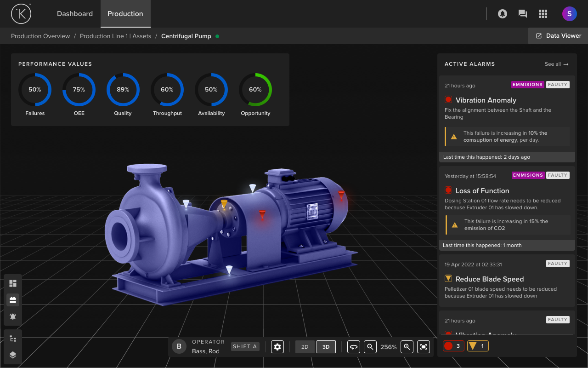Open the apps grid launcher
This screenshot has width=588, height=368.
543,14
